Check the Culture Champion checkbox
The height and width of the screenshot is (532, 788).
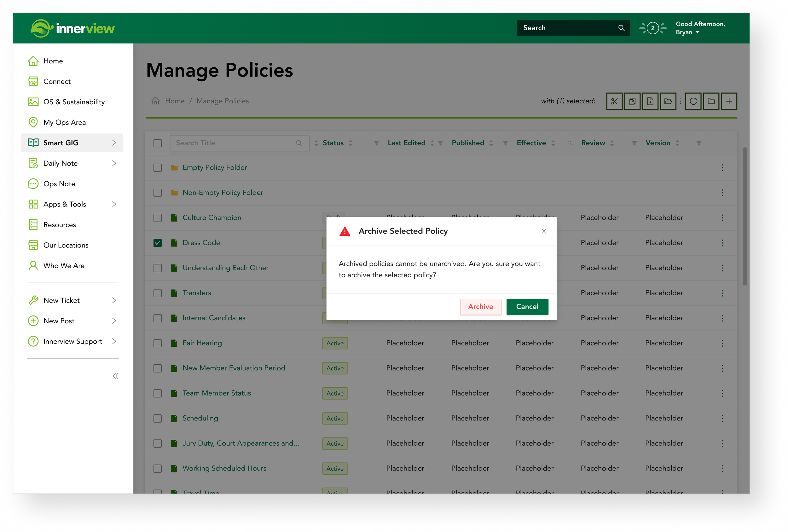coord(158,218)
